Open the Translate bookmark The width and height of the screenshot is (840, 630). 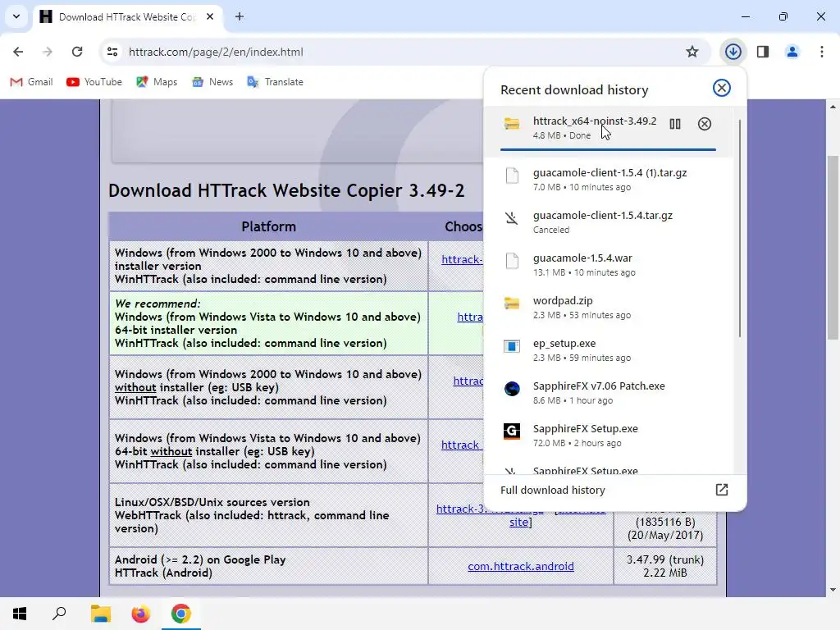(x=276, y=82)
